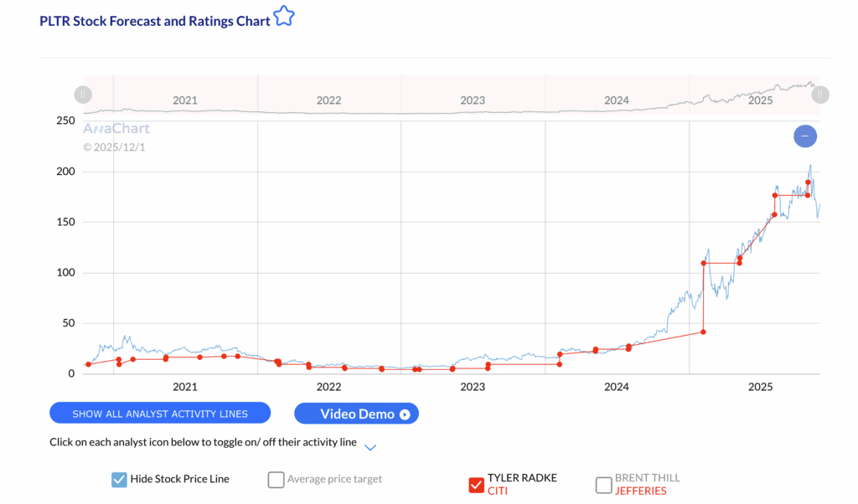The image size is (858, 504).
Task: Click the JEFFERIES firm label
Action: (640, 491)
